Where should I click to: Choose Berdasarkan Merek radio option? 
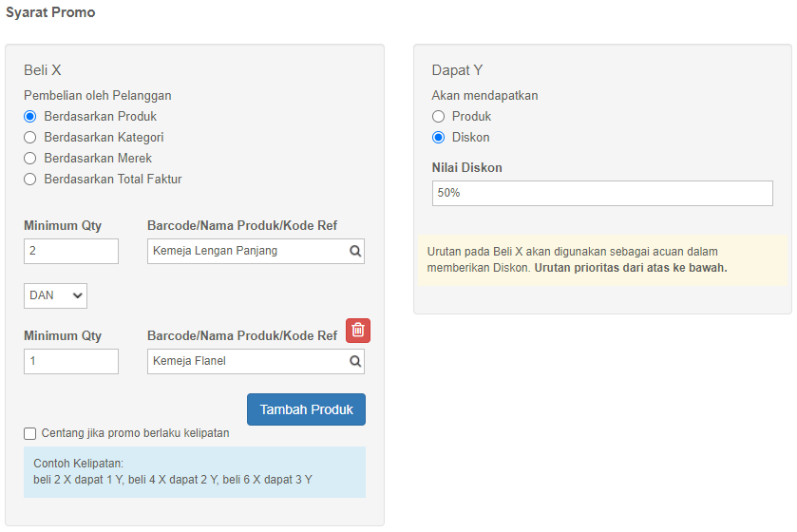click(x=30, y=158)
